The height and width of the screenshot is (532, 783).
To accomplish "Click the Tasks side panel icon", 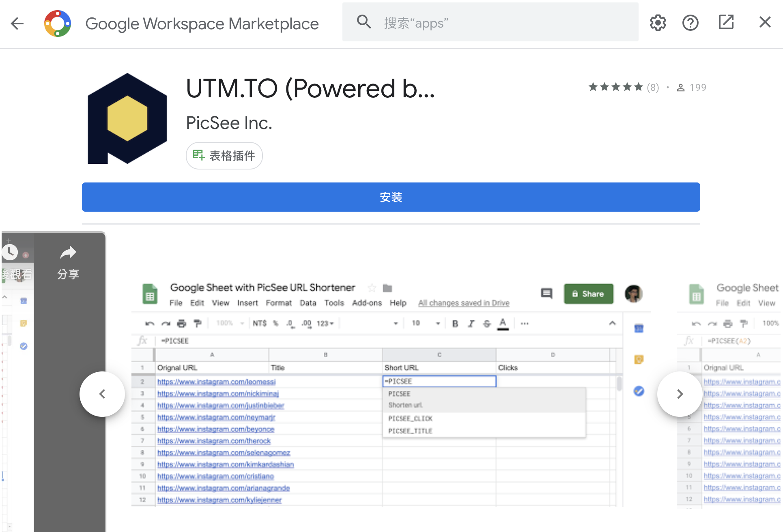I will [x=639, y=391].
